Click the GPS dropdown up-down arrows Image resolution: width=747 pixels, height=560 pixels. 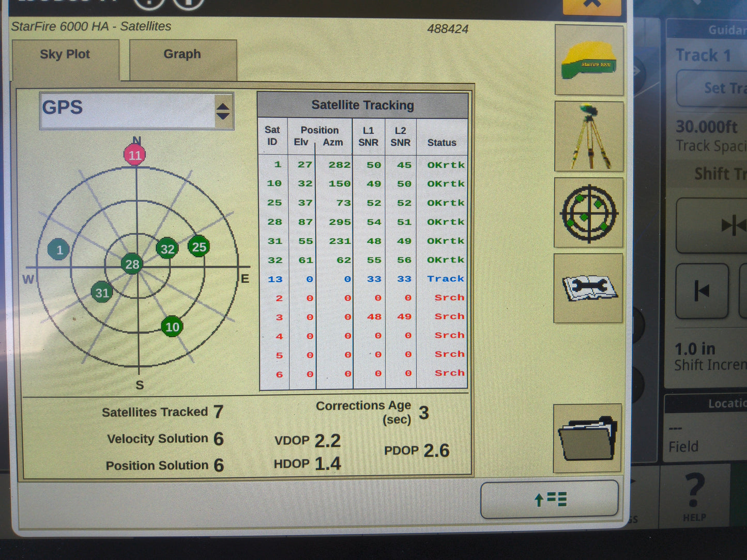(223, 111)
